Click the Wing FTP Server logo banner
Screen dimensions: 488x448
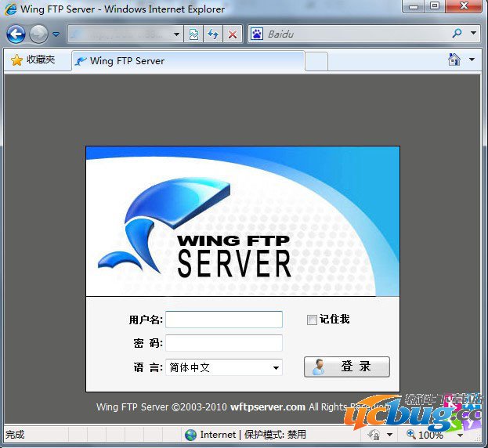pyautogui.click(x=243, y=221)
